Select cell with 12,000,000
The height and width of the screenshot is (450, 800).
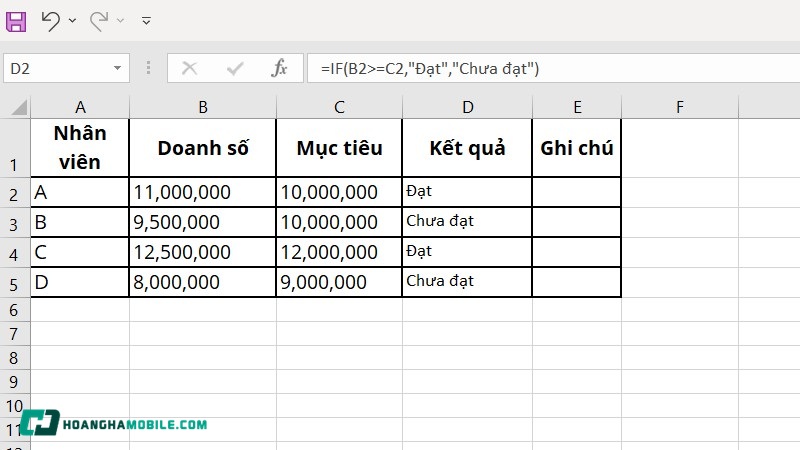click(339, 253)
